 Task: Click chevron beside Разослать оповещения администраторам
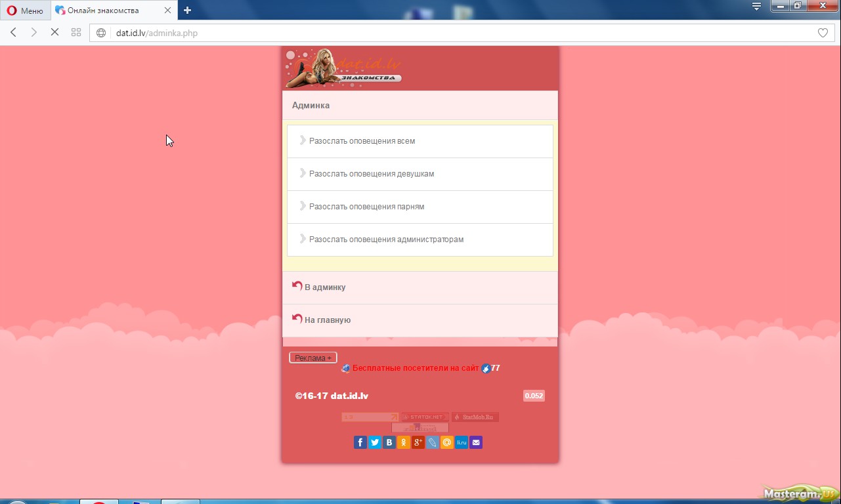coord(303,239)
